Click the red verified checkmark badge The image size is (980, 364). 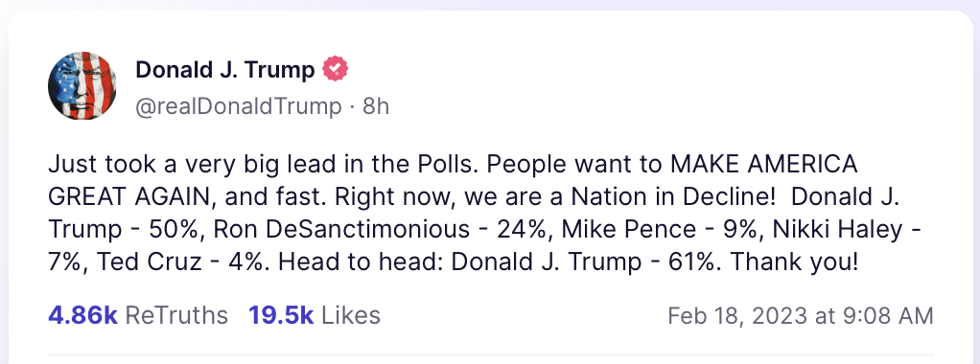click(x=335, y=69)
